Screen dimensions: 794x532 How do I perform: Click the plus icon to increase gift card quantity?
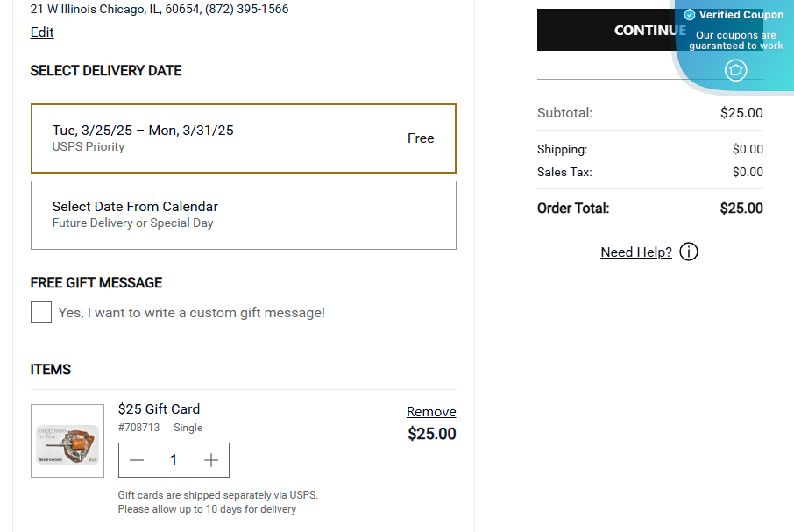pos(210,459)
